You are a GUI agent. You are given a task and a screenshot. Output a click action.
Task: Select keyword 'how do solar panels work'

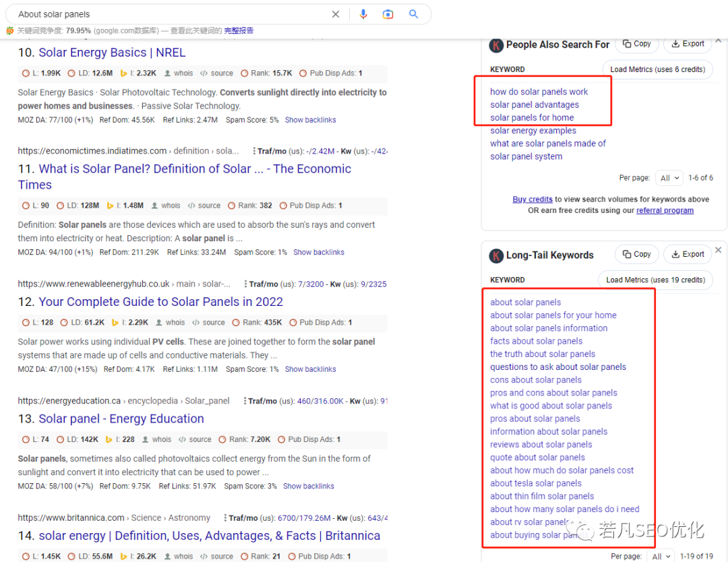click(x=539, y=92)
